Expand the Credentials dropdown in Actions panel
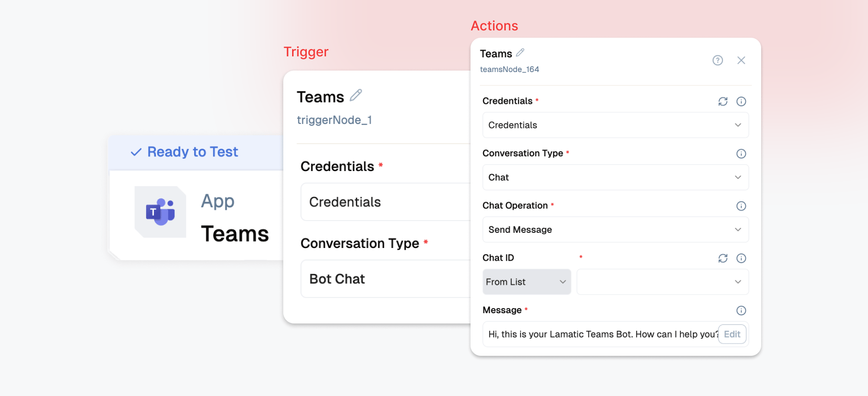 pyautogui.click(x=616, y=125)
